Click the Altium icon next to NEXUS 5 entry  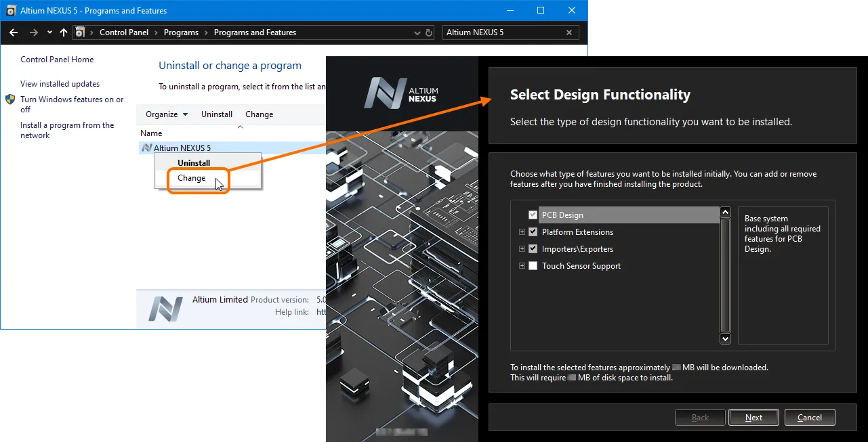[146, 148]
